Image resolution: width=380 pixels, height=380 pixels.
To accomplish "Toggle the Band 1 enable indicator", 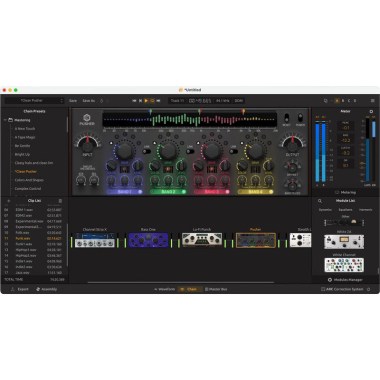I will tap(140, 192).
